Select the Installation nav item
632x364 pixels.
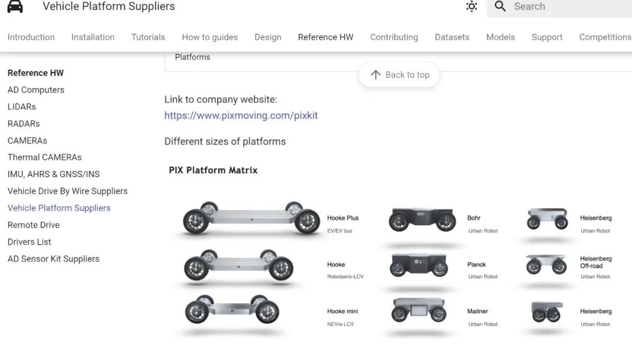92,37
